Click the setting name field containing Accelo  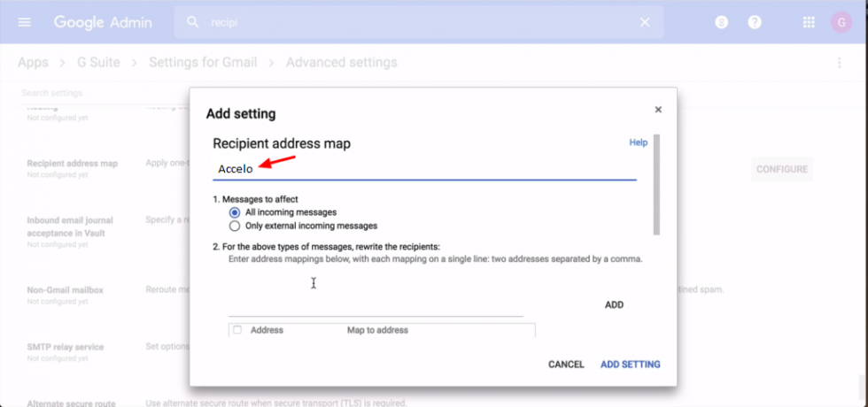tap(423, 169)
